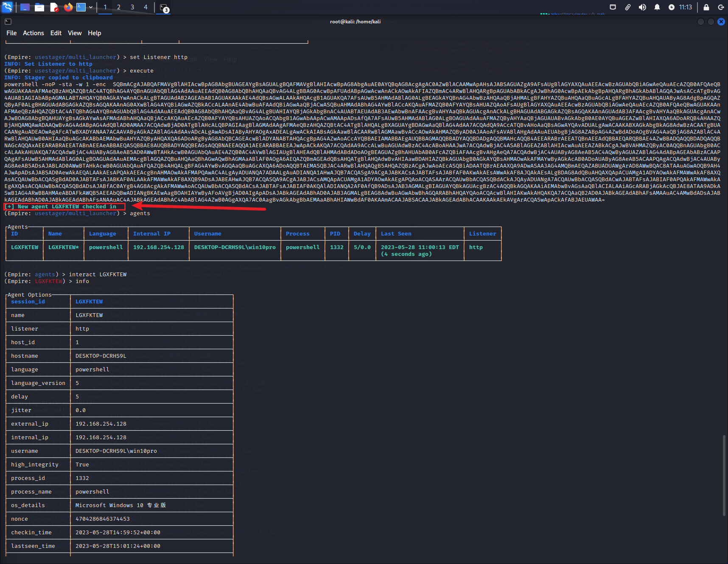This screenshot has height=564, width=728.
Task: Open the network connection tray icon
Action: 613,7
